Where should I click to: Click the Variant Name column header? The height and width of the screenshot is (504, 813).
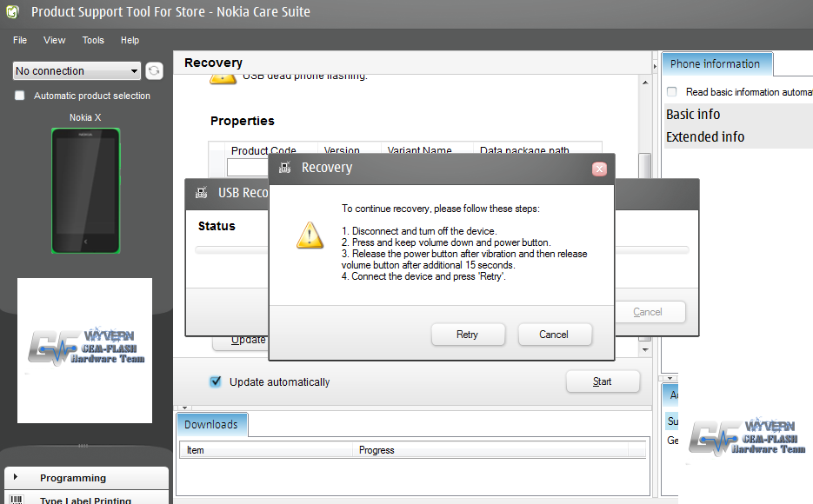[427, 150]
